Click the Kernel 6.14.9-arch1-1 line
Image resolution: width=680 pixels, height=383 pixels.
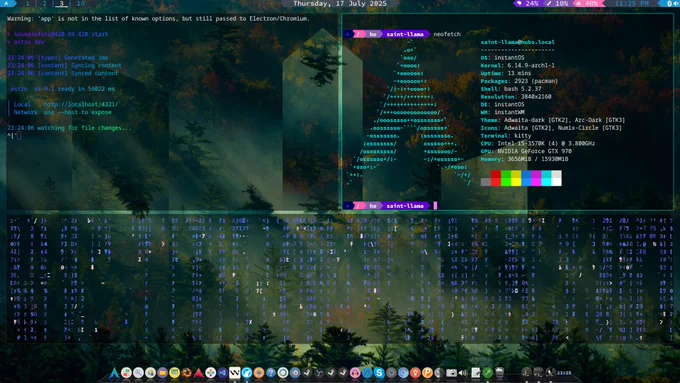coord(517,65)
